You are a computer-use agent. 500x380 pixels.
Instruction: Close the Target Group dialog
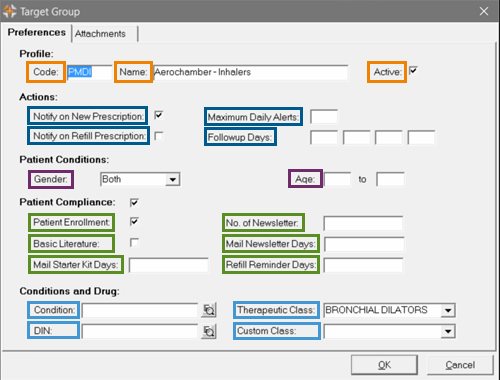[484, 11]
